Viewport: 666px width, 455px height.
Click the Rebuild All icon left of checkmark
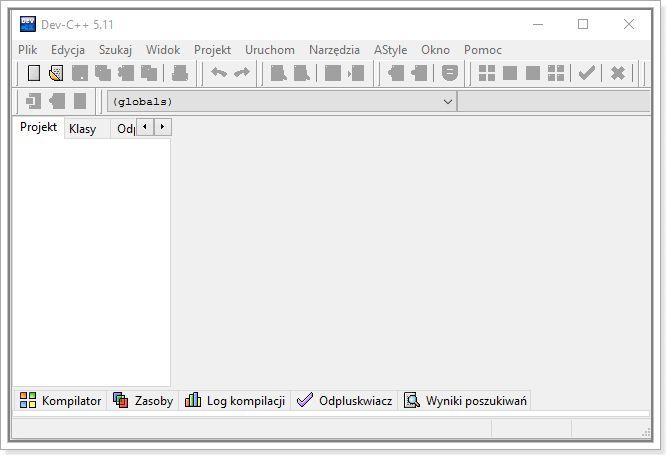556,73
